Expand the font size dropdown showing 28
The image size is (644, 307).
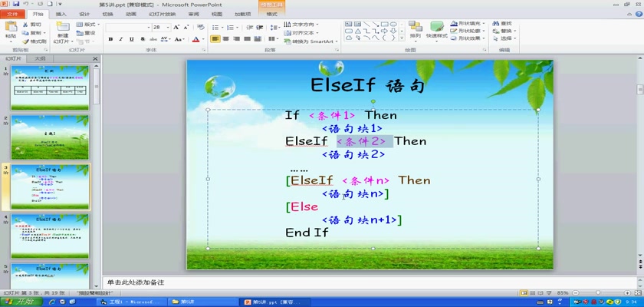pos(169,27)
